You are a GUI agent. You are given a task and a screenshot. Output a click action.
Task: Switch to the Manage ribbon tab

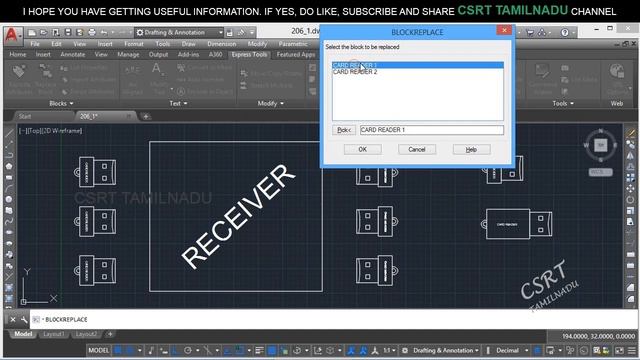(x=128, y=54)
